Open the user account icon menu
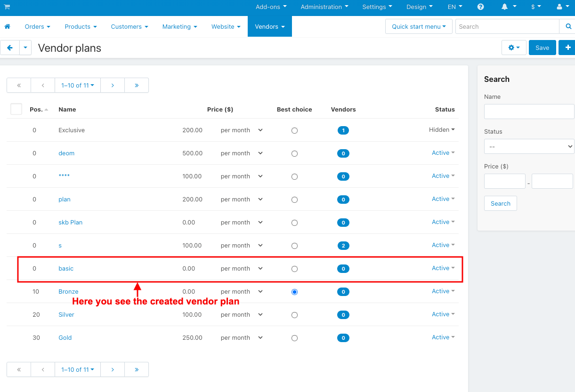The image size is (575, 392). pos(562,7)
